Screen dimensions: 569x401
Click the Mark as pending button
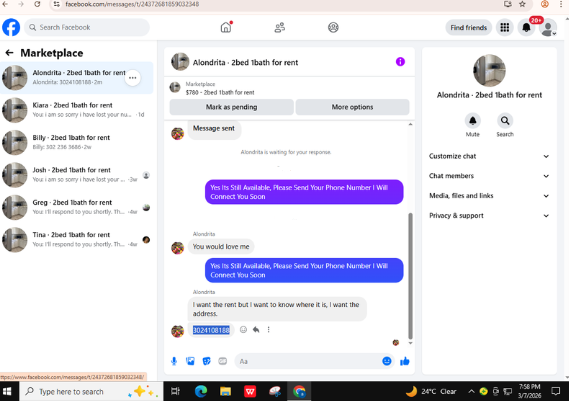click(232, 107)
